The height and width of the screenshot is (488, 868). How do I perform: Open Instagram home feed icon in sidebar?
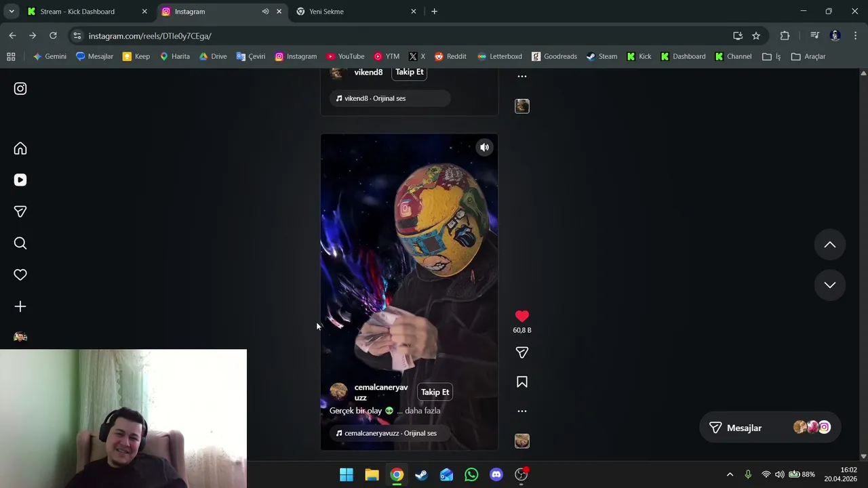tap(20, 148)
